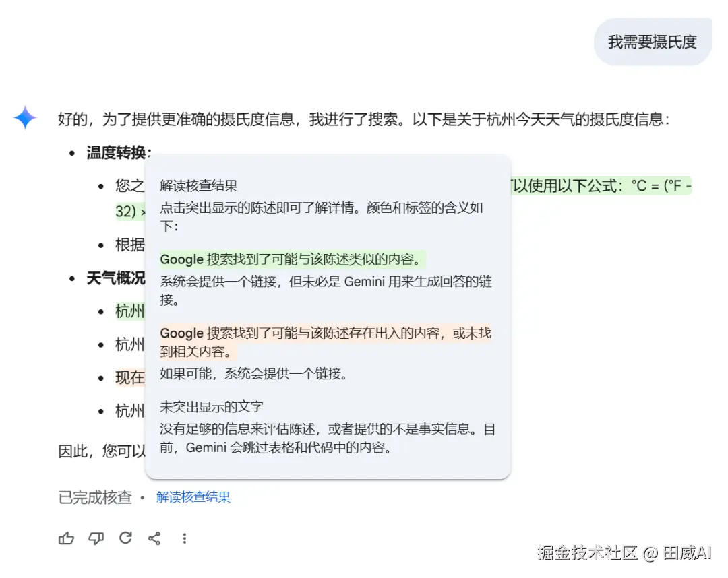Screen dimensions: 728x578
Task: Regenerate the response with refresh icon
Action: click(125, 538)
